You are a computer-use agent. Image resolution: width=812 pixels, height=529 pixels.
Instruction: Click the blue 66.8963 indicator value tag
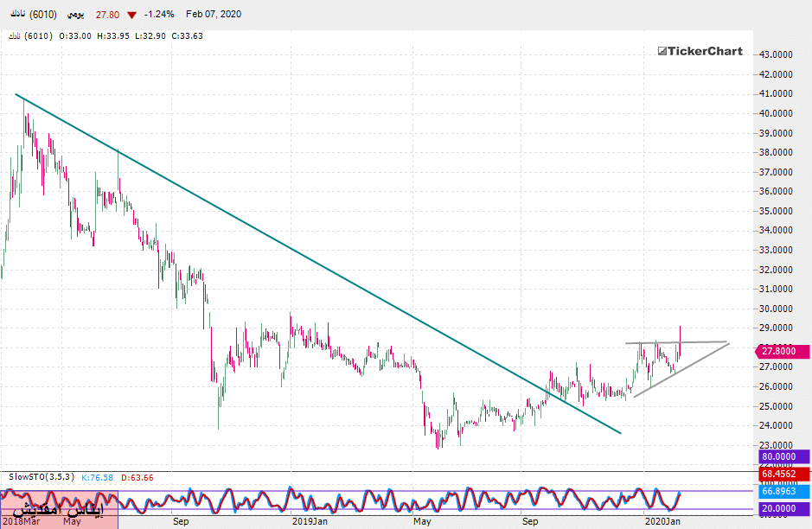click(x=783, y=491)
